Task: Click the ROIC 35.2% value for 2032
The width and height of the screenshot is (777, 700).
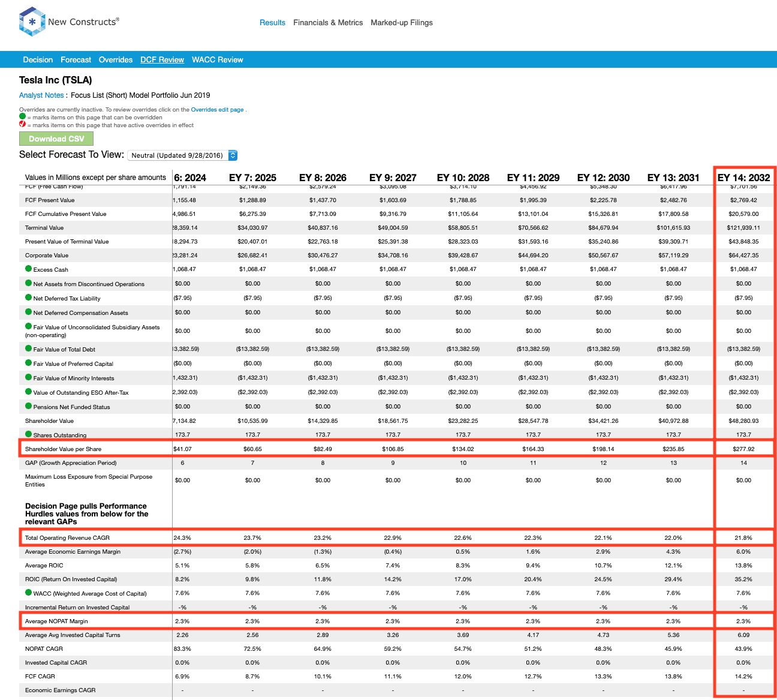Action: click(x=743, y=579)
